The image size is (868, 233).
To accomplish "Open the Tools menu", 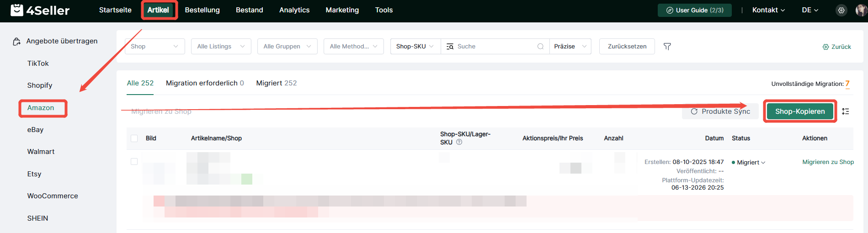I will tap(384, 10).
